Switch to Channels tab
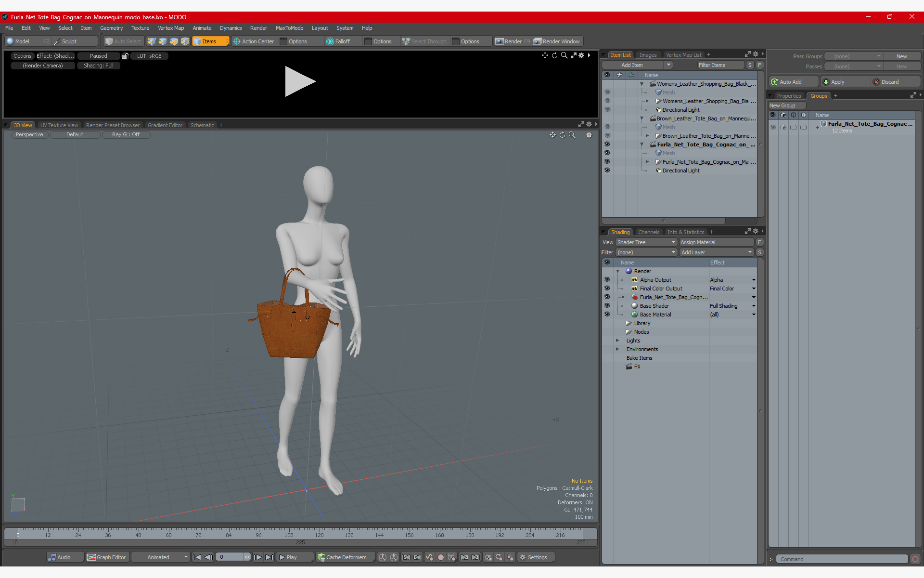This screenshot has width=924, height=578. point(649,232)
